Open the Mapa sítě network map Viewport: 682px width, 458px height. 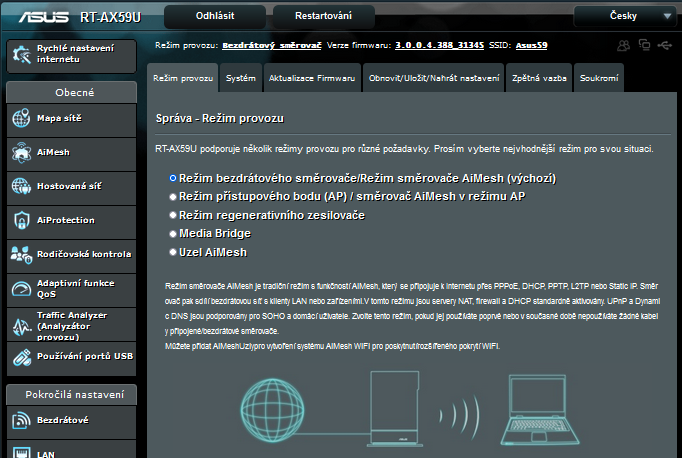tap(68, 119)
